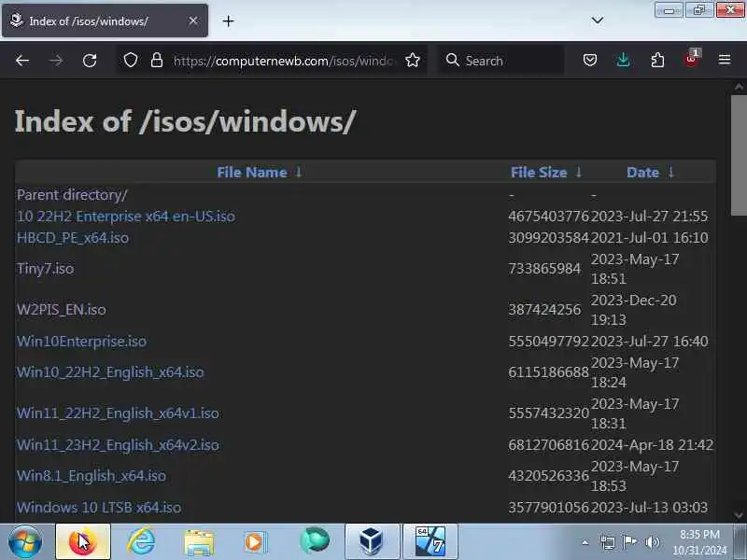
Task: Open the Win8.1_English_x64.iso link
Action: coord(91,476)
